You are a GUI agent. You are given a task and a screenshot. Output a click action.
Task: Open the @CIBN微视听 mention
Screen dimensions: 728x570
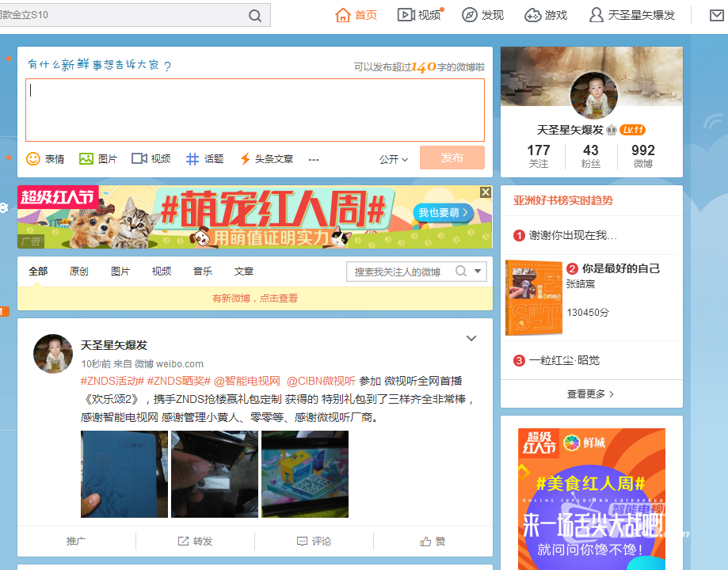321,381
